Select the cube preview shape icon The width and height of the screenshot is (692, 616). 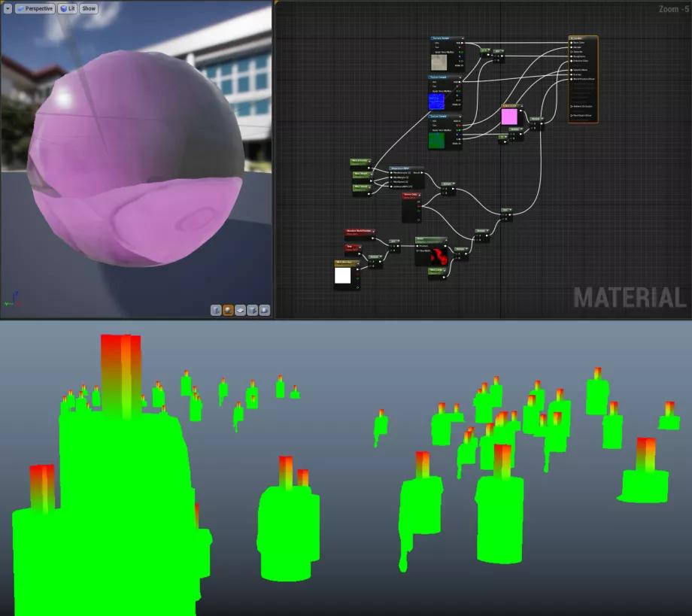[x=252, y=309]
